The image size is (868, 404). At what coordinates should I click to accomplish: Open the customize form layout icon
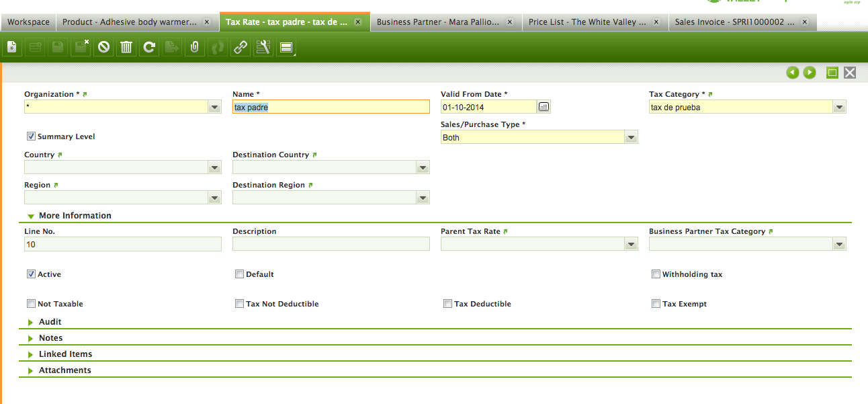click(263, 47)
